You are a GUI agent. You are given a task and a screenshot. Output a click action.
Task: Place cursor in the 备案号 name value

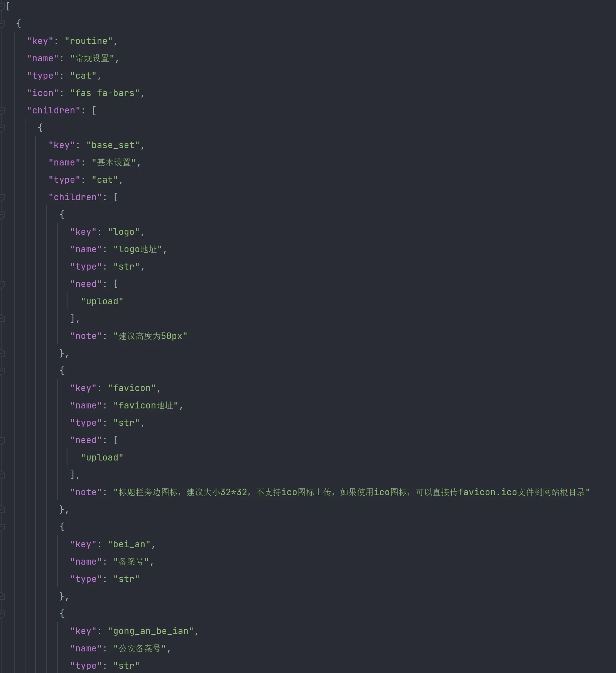pyautogui.click(x=131, y=562)
